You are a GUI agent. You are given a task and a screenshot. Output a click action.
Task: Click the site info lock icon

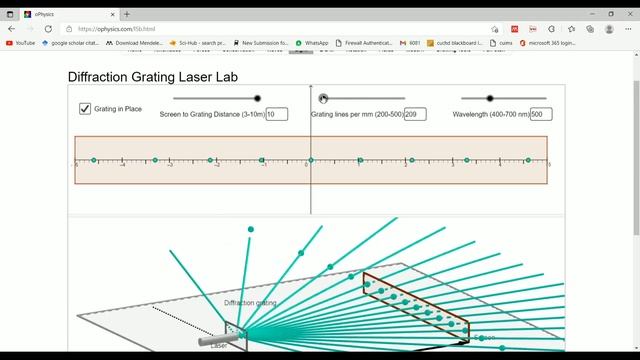(x=69, y=29)
